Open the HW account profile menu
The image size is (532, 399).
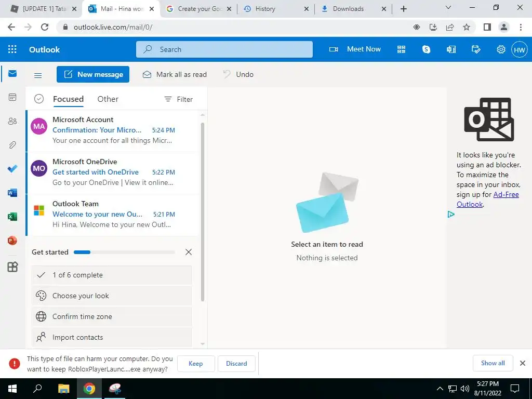coord(520,49)
